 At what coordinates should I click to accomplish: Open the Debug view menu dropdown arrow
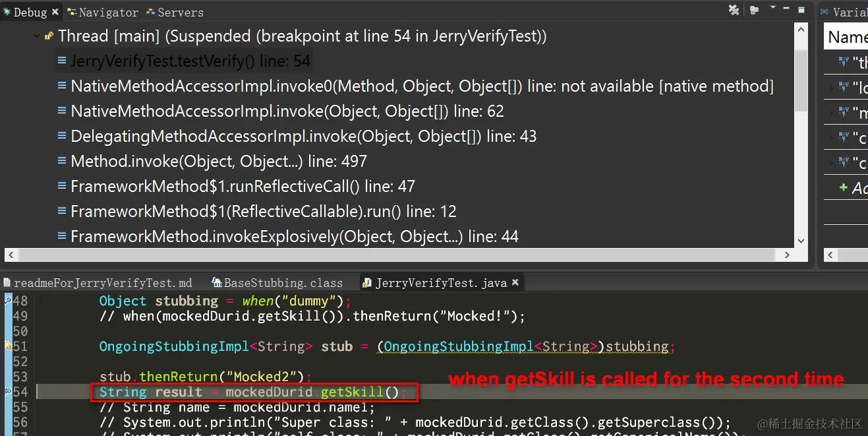(772, 8)
